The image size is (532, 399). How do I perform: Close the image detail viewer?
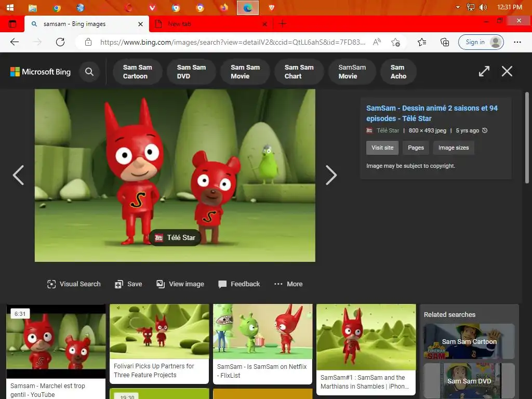[507, 71]
